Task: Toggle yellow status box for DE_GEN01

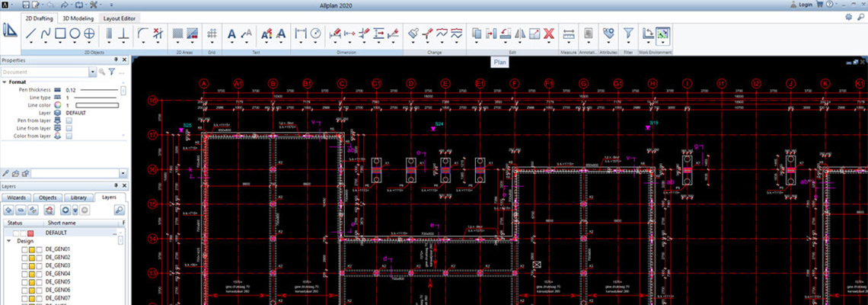Action: [x=31, y=249]
